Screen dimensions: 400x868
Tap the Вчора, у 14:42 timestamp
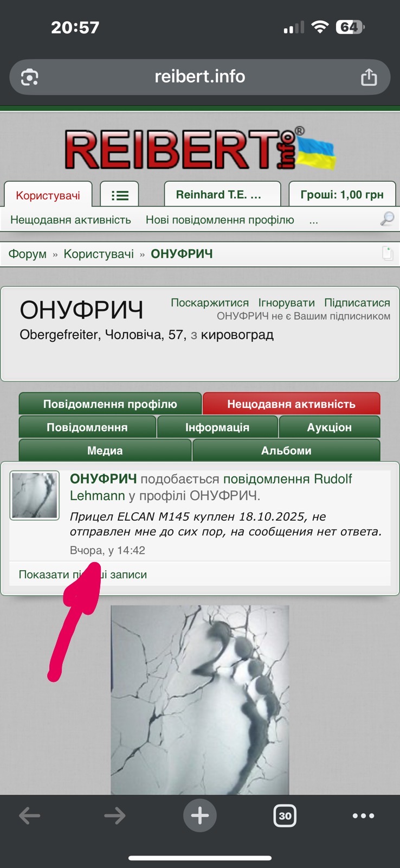pos(107,550)
